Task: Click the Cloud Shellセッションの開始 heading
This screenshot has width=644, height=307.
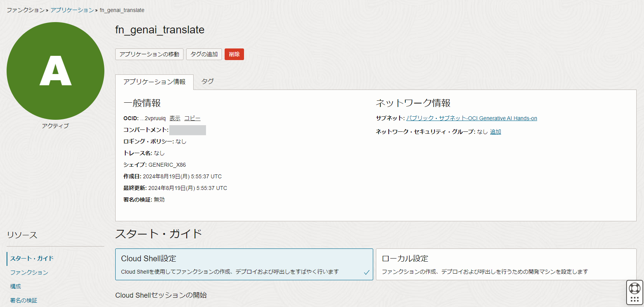Action: click(x=161, y=295)
